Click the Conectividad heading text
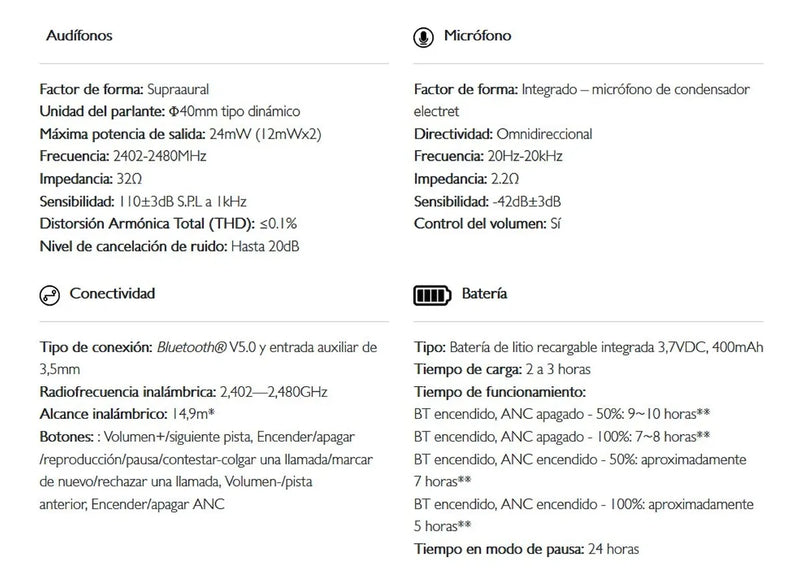 (112, 294)
